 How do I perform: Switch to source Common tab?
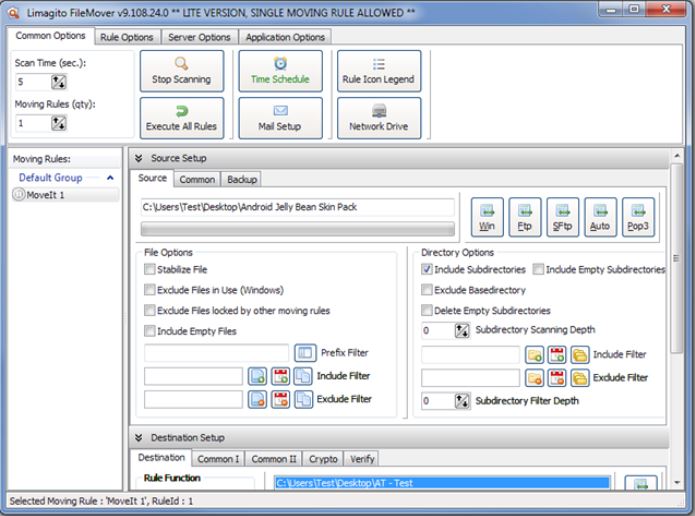point(197,180)
